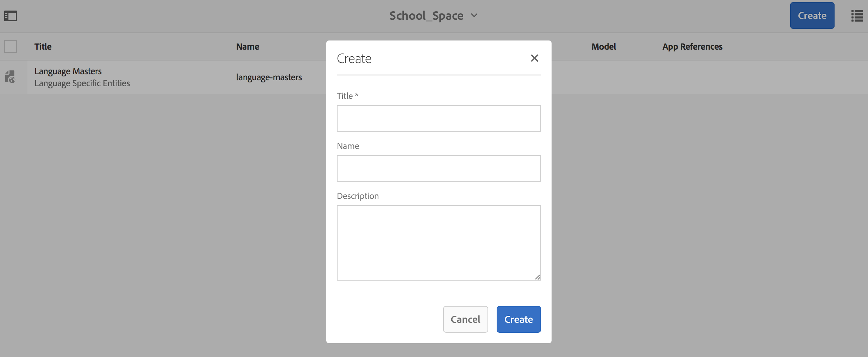Focus the Title input field
The width and height of the screenshot is (868, 357).
pos(439,119)
